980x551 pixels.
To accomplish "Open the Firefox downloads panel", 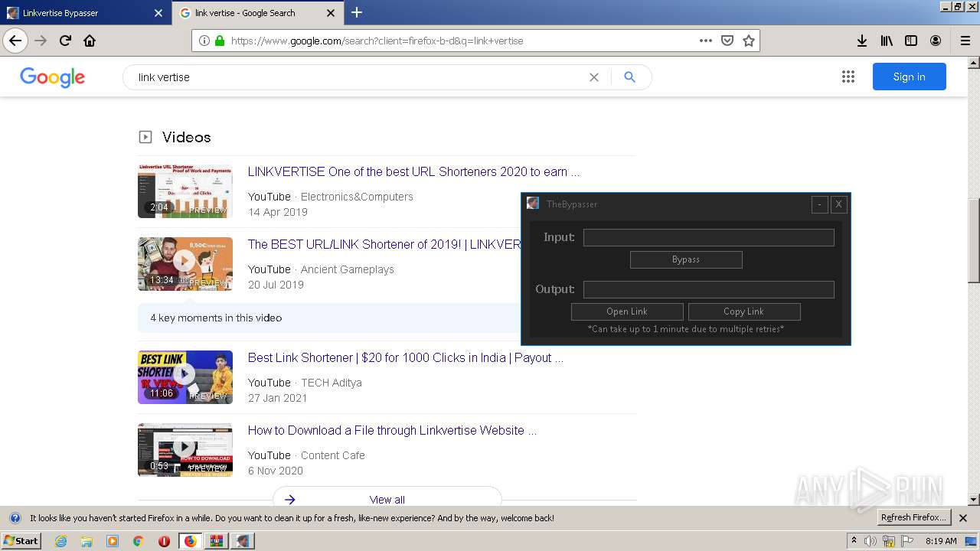I will click(862, 41).
